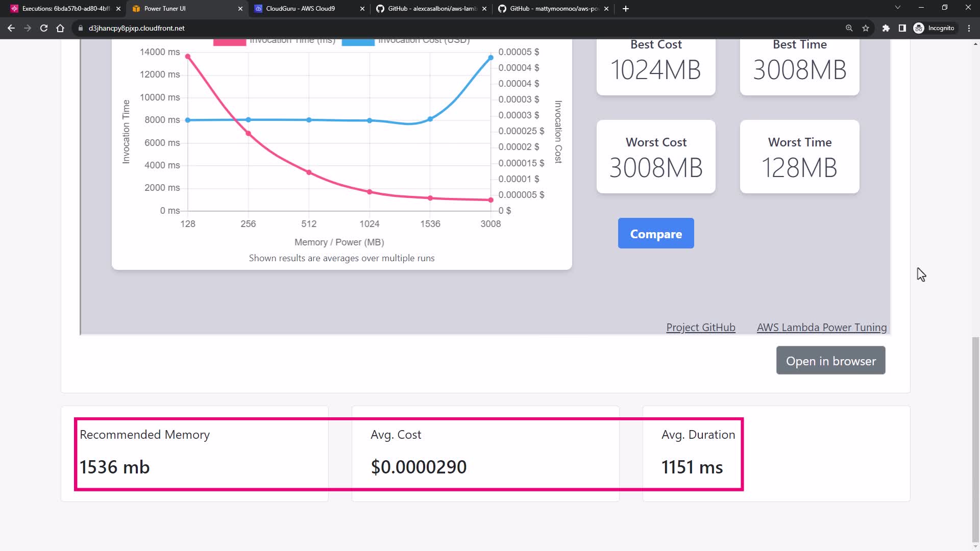This screenshot has width=980, height=551.
Task: Reload the current page
Action: (x=44, y=28)
